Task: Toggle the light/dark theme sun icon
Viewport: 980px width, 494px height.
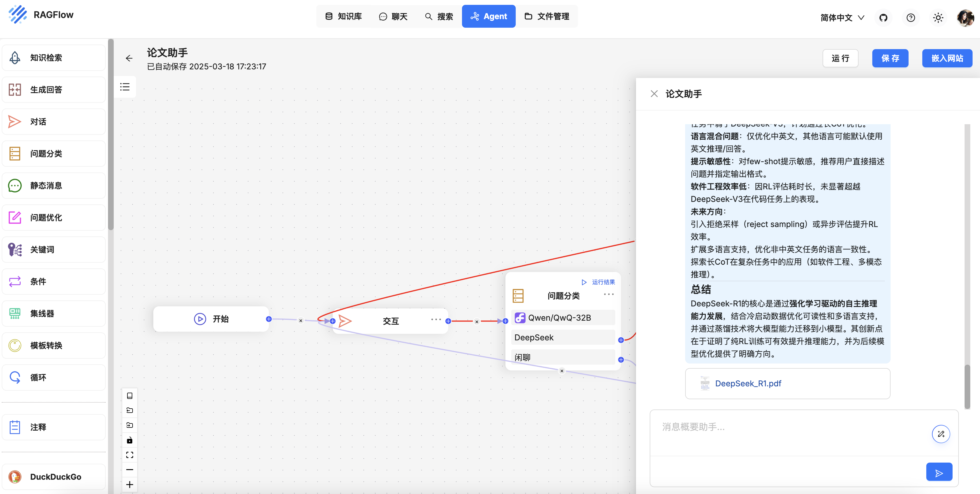Action: (938, 17)
